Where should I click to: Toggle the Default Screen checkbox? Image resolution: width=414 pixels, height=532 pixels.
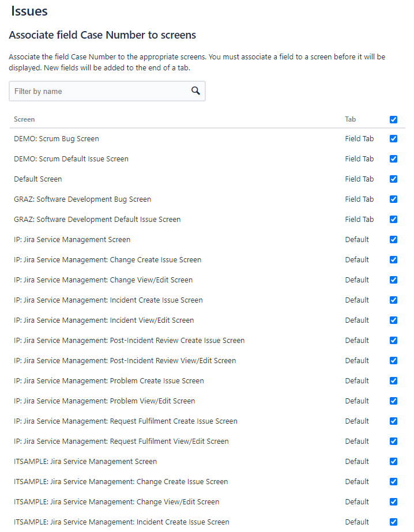(x=393, y=179)
